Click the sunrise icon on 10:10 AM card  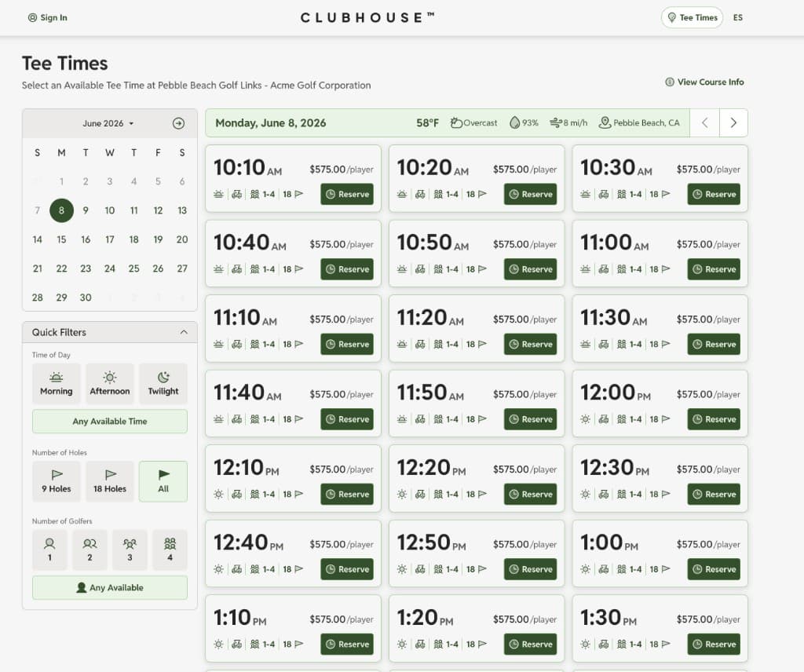point(218,194)
